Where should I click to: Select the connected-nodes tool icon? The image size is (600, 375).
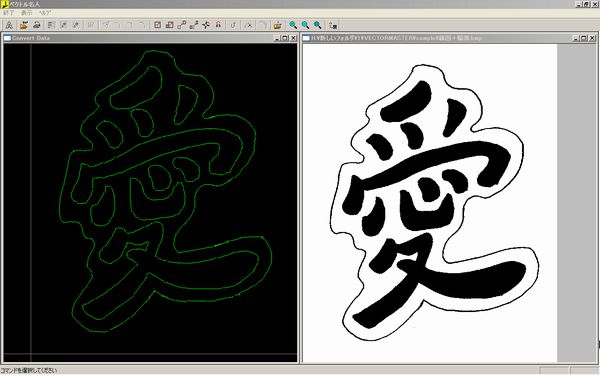point(182,25)
